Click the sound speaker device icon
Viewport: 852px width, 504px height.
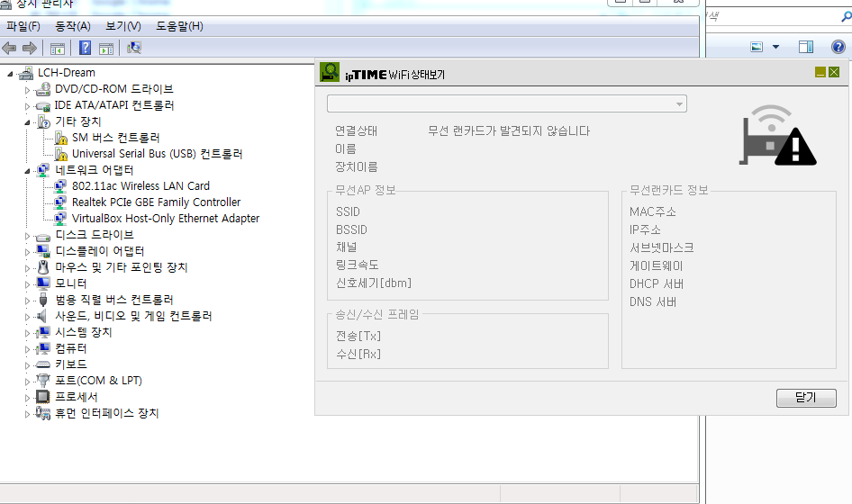(x=41, y=316)
